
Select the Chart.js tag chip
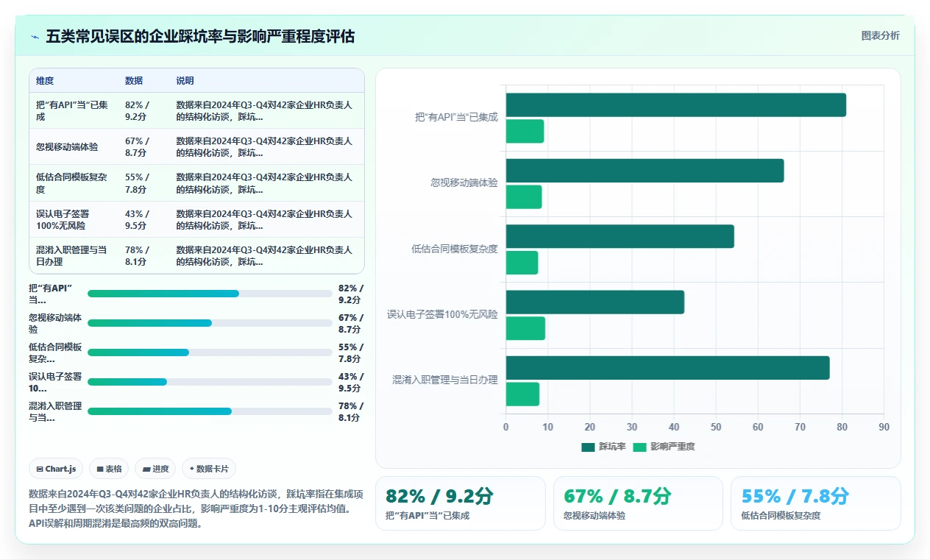[x=56, y=469]
